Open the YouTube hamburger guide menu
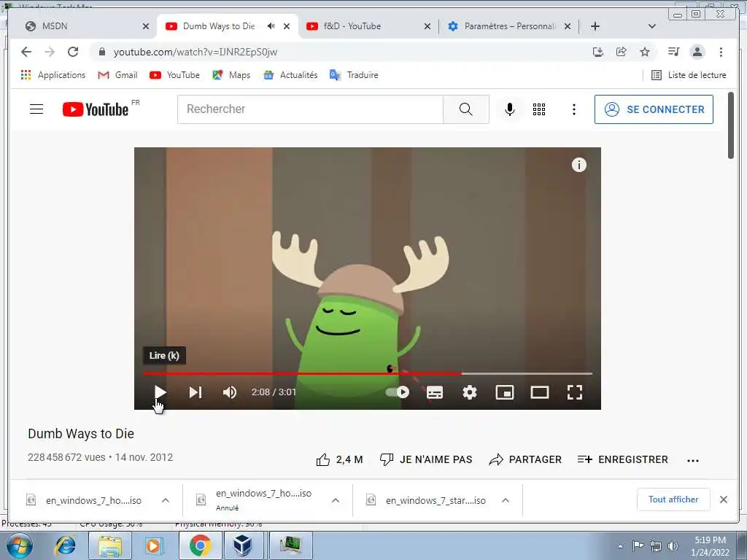Screen dimensions: 747x560 pyautogui.click(x=36, y=109)
